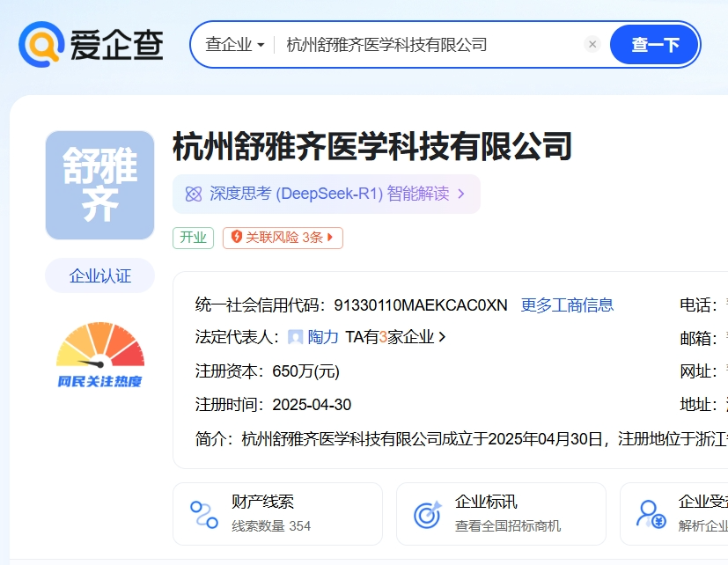Select the 电话 label
The image size is (728, 565).
(698, 305)
